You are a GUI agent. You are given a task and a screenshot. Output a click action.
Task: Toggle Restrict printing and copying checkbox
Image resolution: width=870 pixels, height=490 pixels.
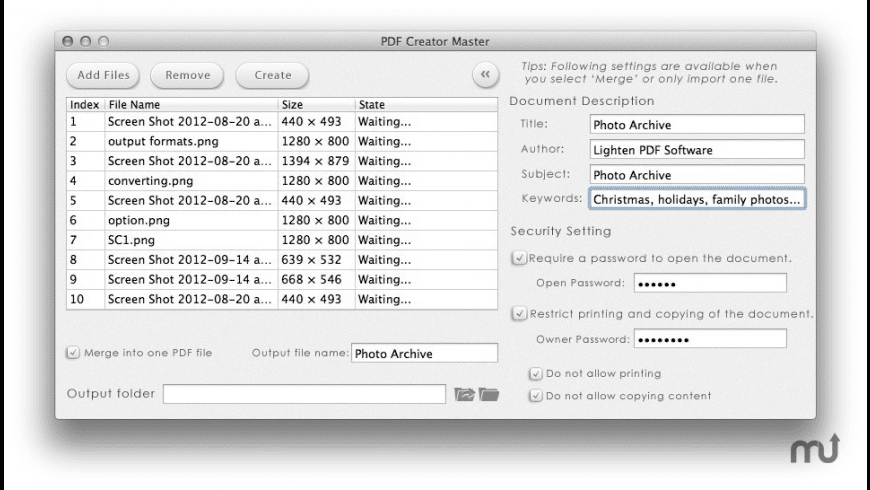click(x=519, y=314)
